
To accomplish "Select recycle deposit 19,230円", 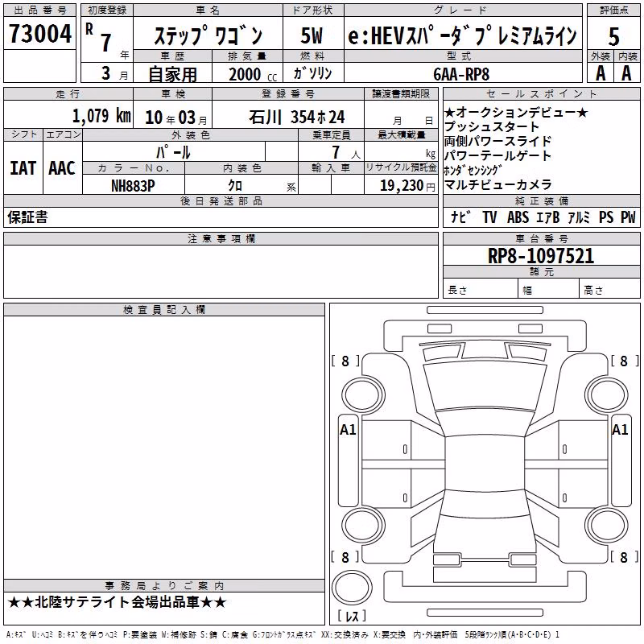I will pos(407,186).
